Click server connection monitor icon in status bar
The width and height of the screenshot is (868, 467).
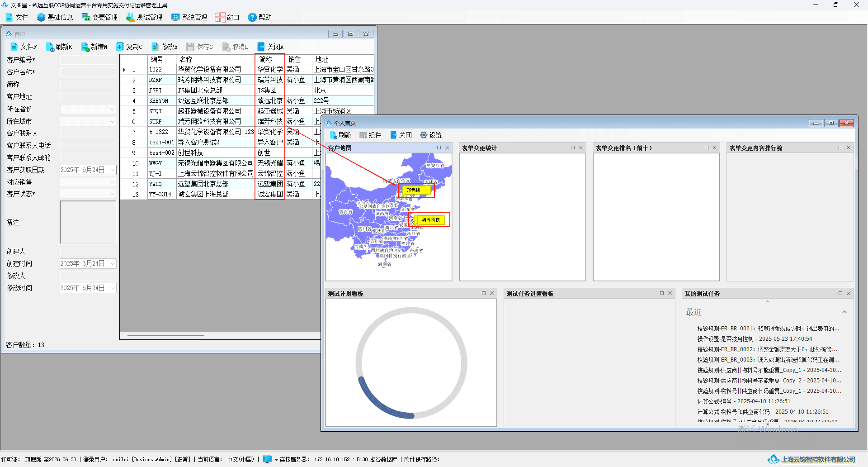pos(268,459)
